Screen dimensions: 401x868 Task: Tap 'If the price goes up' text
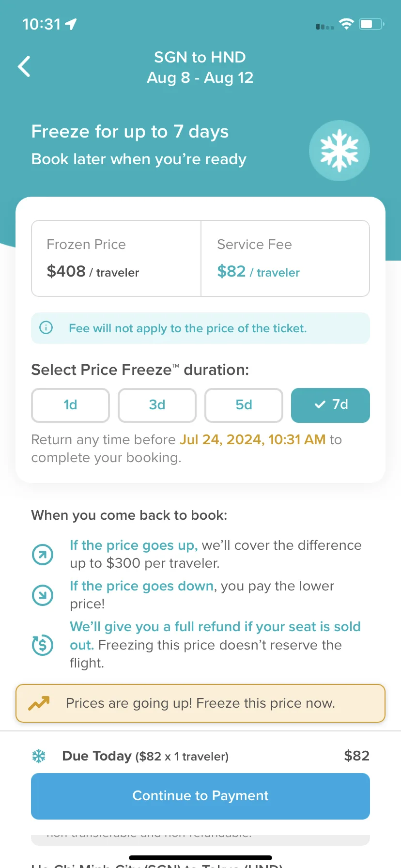(x=134, y=545)
